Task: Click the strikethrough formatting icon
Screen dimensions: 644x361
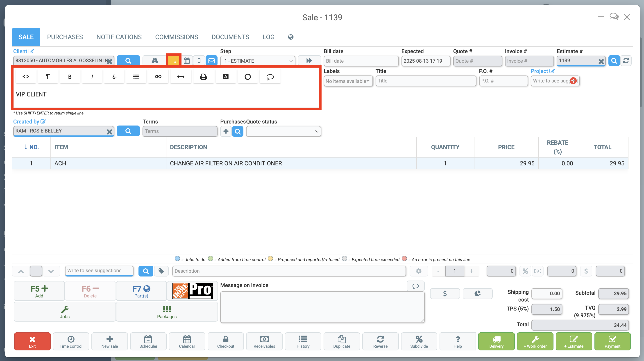Action: [x=114, y=77]
